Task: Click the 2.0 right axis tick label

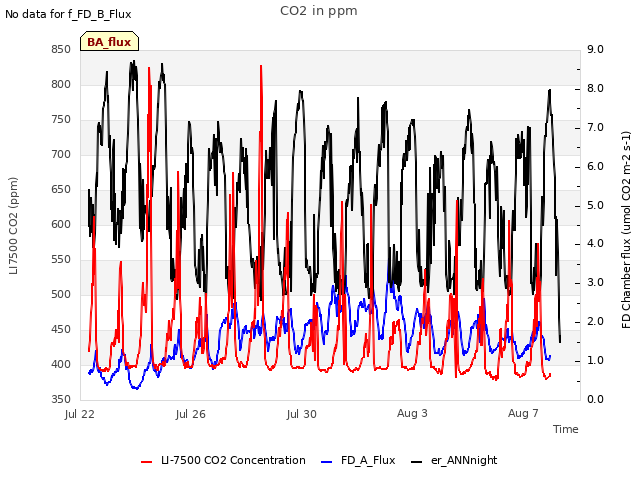Action: 596,322
